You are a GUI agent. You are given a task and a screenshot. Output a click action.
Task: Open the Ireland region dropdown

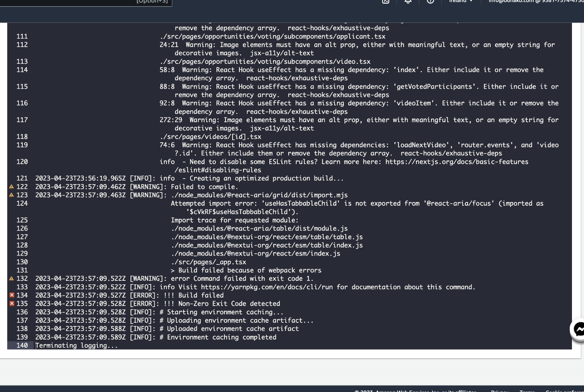pyautogui.click(x=461, y=1)
